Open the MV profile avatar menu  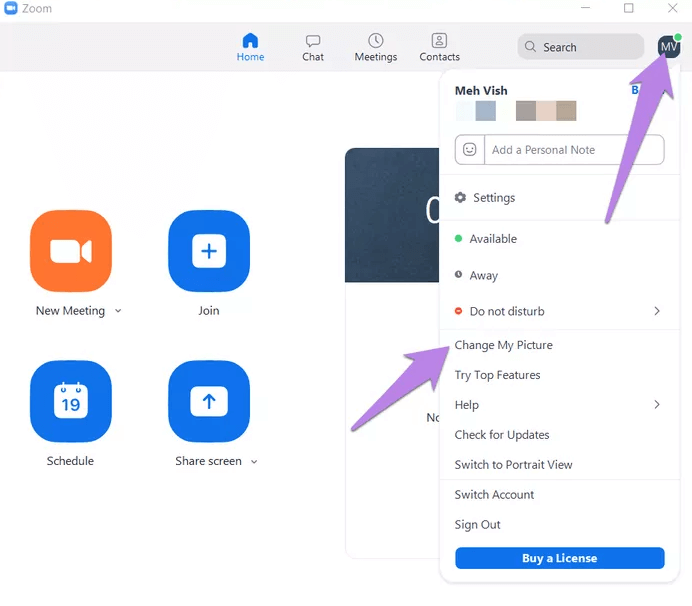coord(668,47)
